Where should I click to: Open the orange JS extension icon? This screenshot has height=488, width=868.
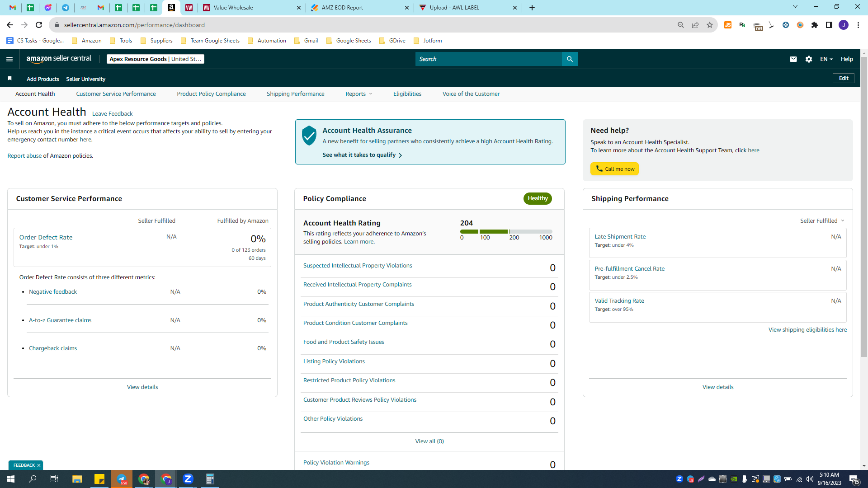(728, 25)
